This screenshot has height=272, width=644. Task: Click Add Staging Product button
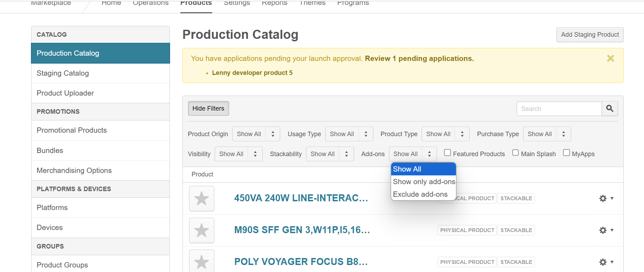[590, 35]
